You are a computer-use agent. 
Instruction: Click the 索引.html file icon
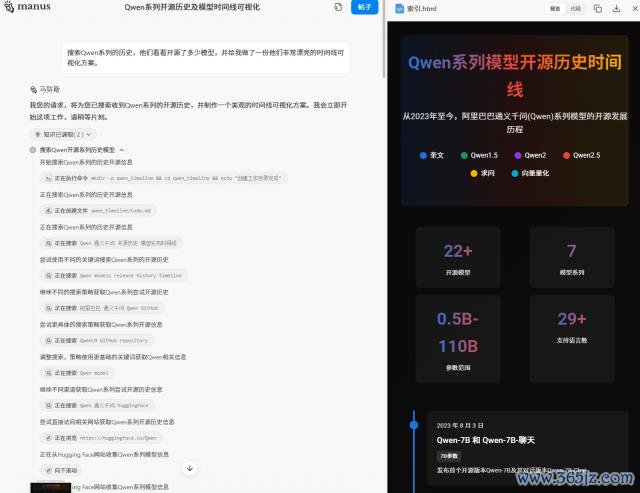click(x=400, y=9)
